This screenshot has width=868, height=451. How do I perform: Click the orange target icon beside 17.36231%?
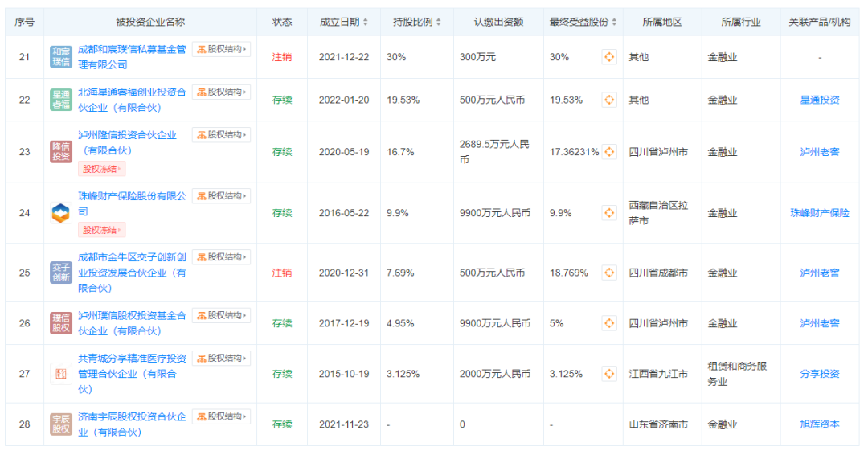click(609, 152)
